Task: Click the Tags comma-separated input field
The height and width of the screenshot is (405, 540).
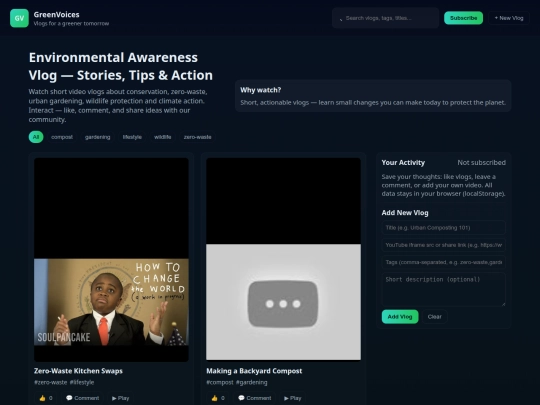Action: pyautogui.click(x=444, y=262)
